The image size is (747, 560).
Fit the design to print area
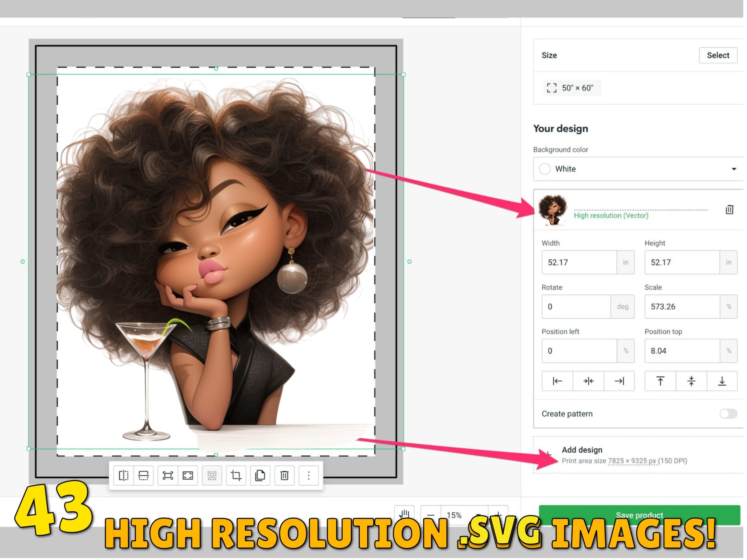click(168, 476)
